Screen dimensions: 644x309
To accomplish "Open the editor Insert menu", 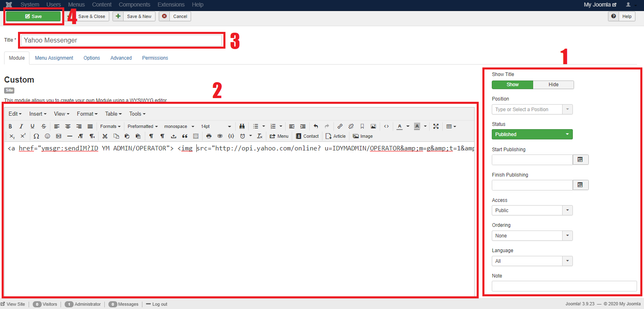I will point(38,114).
